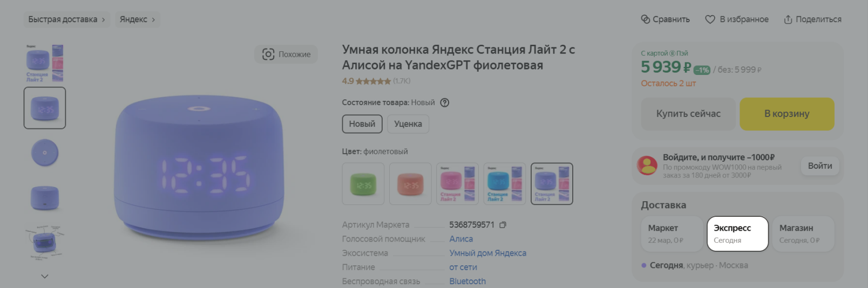The width and height of the screenshot is (868, 288).
Task: Click the Сегодня, курьер · Москва delivery line
Action: 694,265
